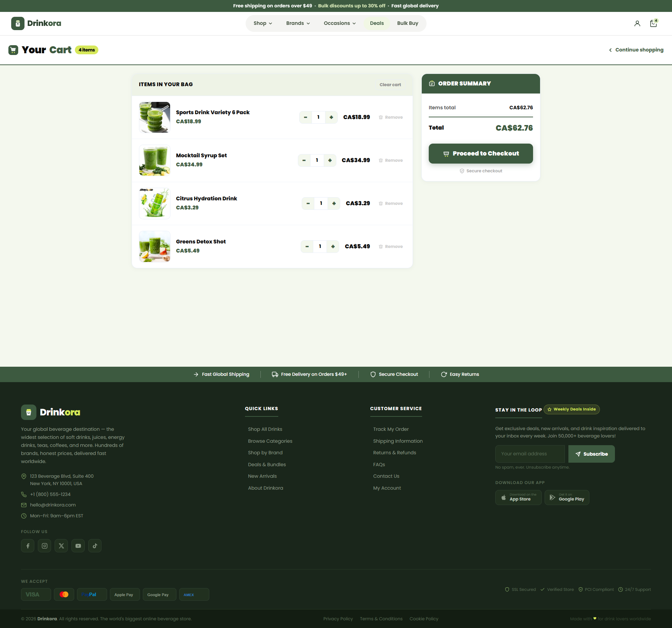Open Drinkora Instagram icon
This screenshot has height=628, width=672.
pos(44,546)
